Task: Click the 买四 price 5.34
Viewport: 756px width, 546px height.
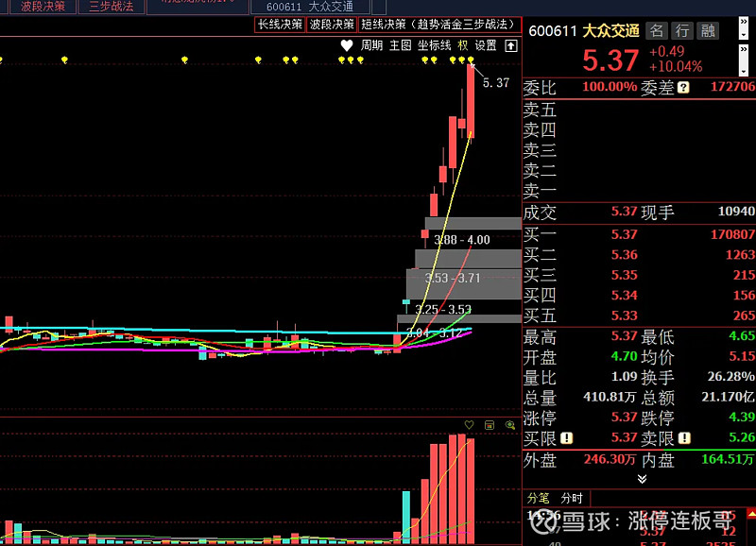Action: tap(625, 295)
